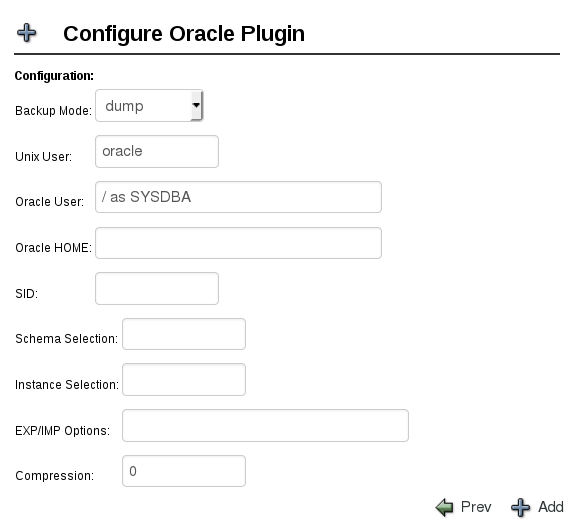
Task: Click the Compression label text
Action: (x=55, y=476)
